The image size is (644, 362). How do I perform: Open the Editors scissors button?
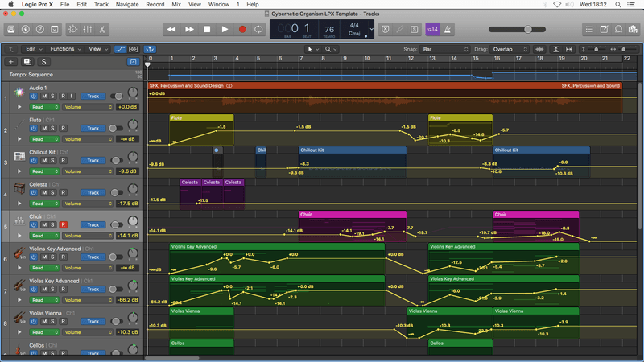[102, 29]
